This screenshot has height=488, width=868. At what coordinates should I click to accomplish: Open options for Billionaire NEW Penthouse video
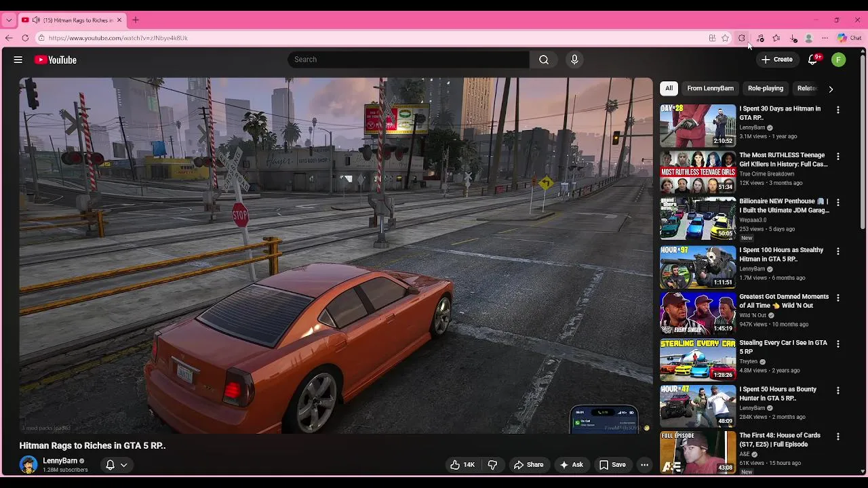[x=838, y=203]
